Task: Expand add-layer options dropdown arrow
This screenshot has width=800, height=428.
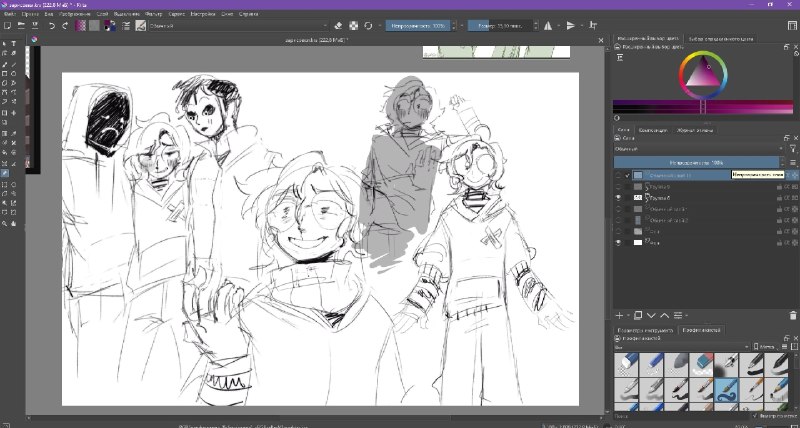Action: pyautogui.click(x=628, y=316)
